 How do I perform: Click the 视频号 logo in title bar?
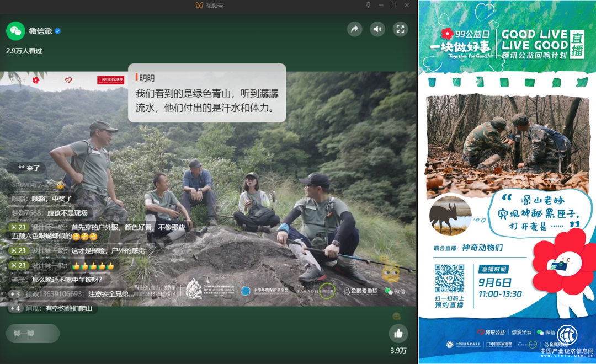[x=200, y=5]
